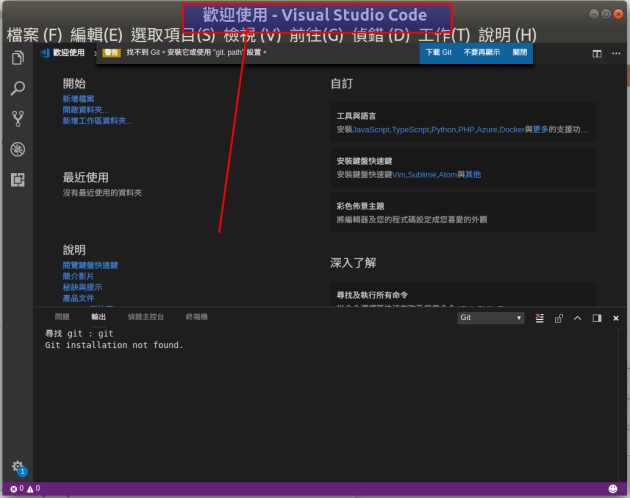The width and height of the screenshot is (630, 498).
Task: Click the JavaScript link in 工具與語言
Action: tap(371, 130)
